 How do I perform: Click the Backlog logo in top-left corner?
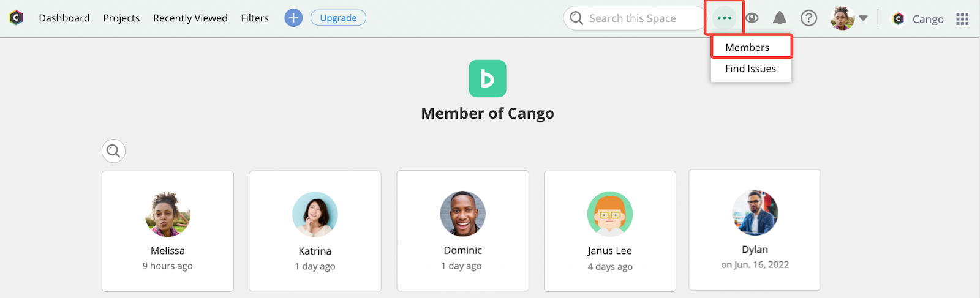tap(17, 18)
